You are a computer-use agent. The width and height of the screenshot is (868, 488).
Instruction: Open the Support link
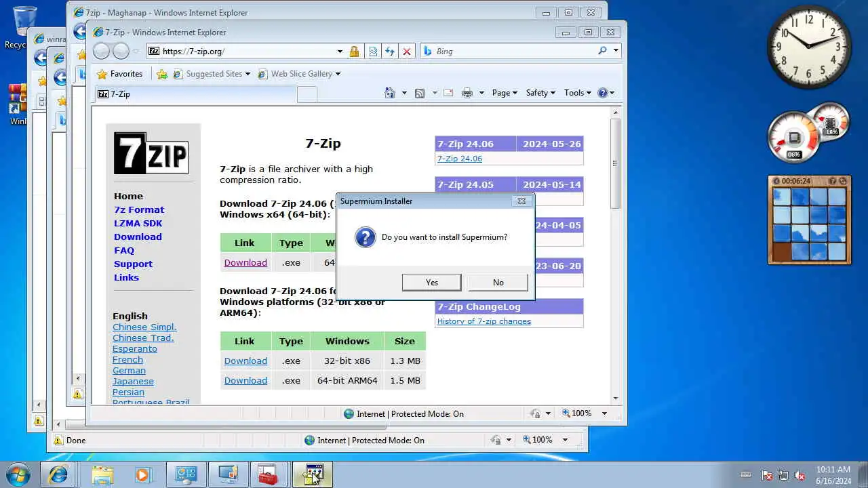point(133,264)
